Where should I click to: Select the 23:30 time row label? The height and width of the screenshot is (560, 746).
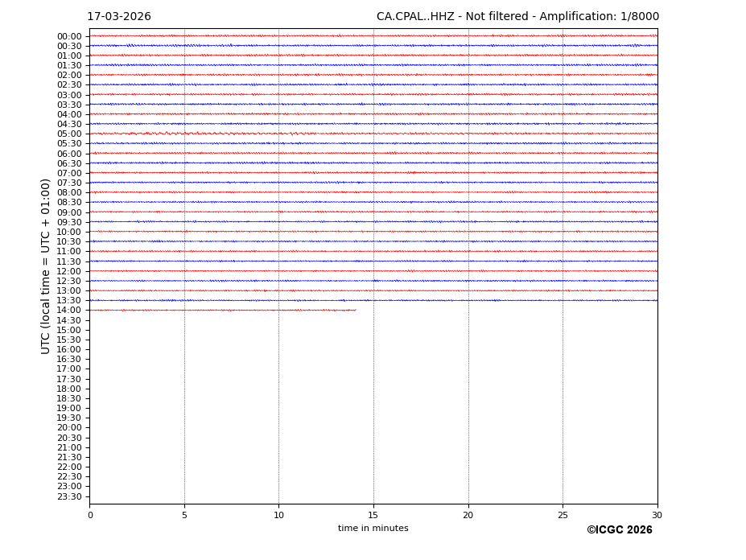[69, 496]
